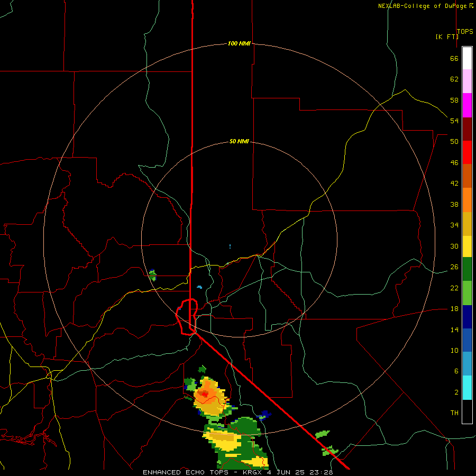This screenshot has width=476, height=476.
Task: Click the yellow 30 kft legend swatch
Action: (x=467, y=246)
